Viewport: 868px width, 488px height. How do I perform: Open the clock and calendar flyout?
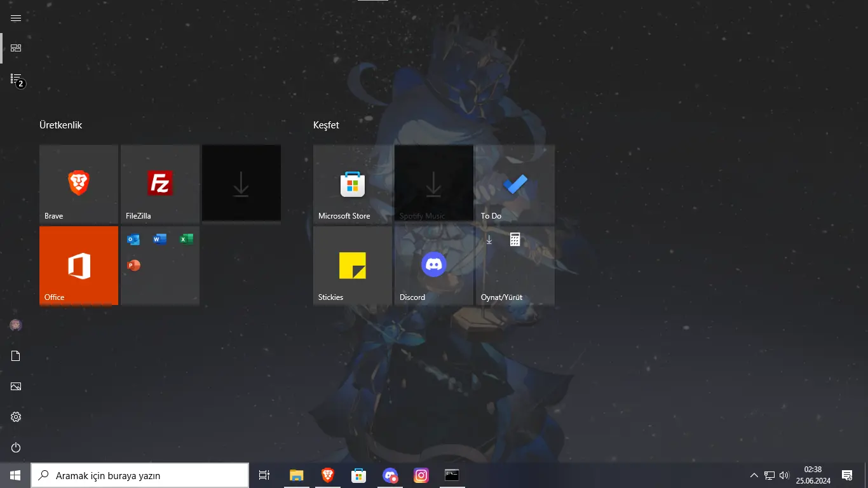click(813, 475)
